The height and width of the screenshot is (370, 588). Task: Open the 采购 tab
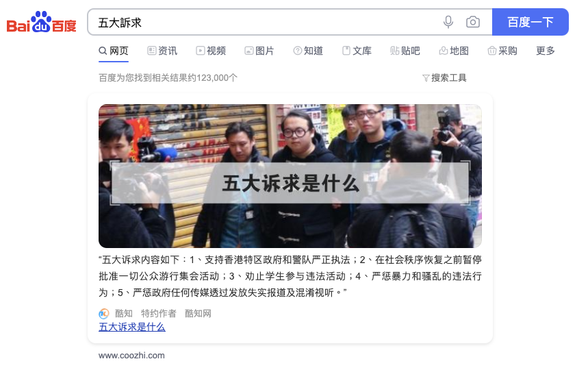502,51
